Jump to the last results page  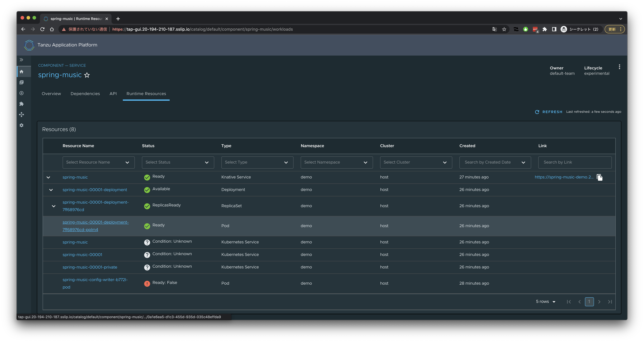(x=610, y=302)
